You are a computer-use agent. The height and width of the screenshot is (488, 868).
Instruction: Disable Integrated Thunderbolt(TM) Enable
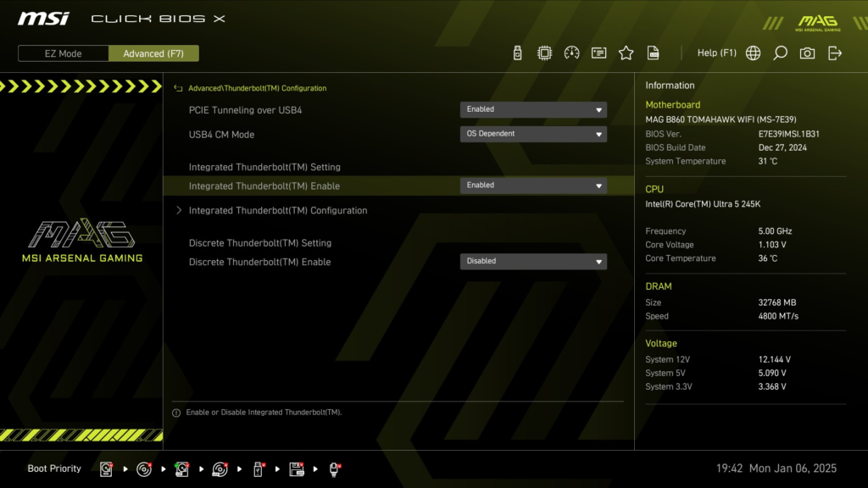pyautogui.click(x=532, y=185)
